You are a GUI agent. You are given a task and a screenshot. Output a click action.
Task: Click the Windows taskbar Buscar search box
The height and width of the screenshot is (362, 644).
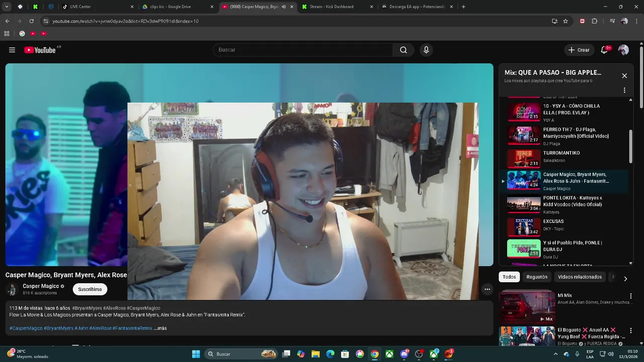click(242, 354)
